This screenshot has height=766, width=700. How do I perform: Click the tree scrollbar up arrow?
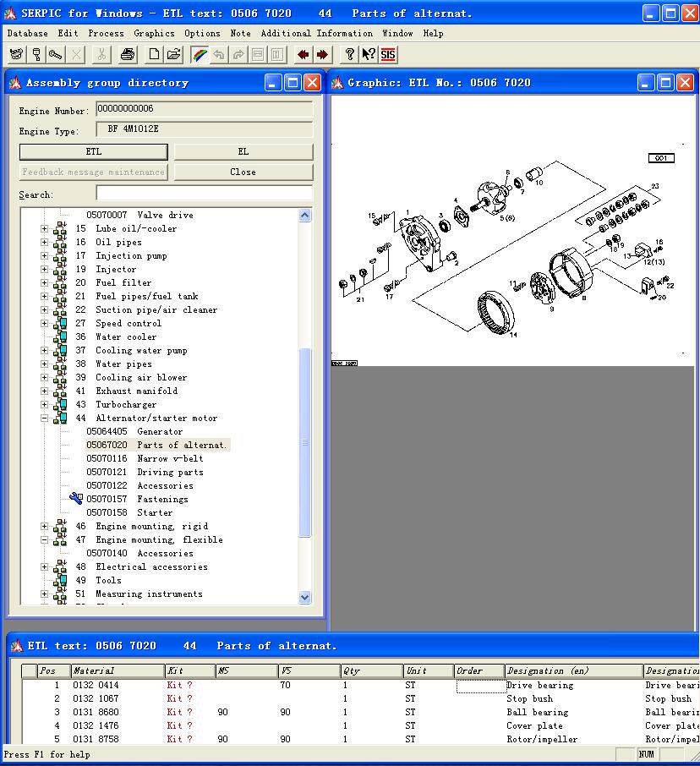pyautogui.click(x=305, y=216)
